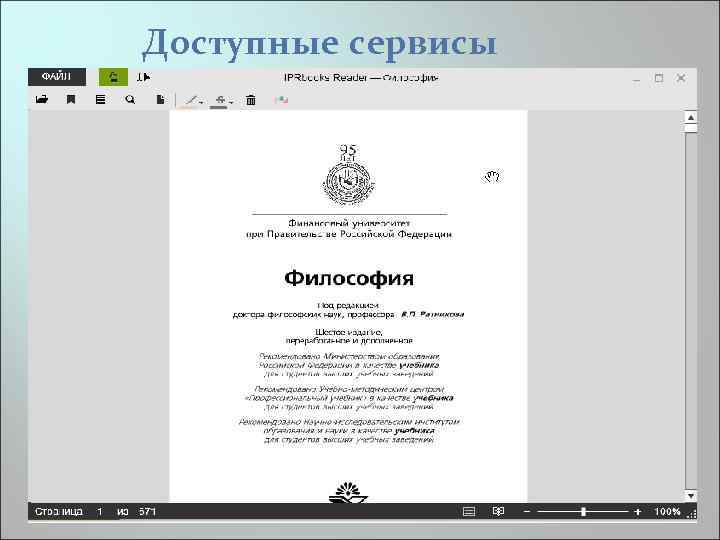
Task: Expand the strikethrough color dropdown arrow
Action: coord(231,102)
